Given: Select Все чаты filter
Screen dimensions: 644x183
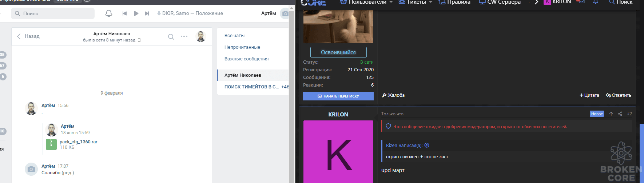Looking at the screenshot, I should (234, 36).
